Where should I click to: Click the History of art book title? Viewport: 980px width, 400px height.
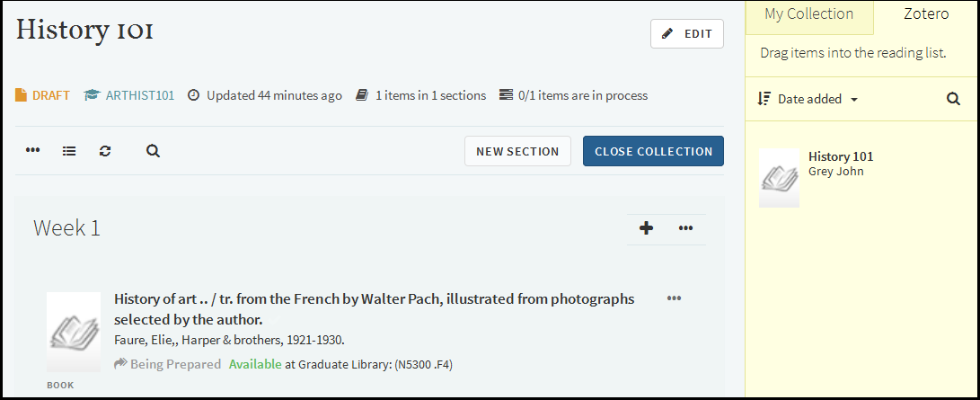pyautogui.click(x=374, y=308)
